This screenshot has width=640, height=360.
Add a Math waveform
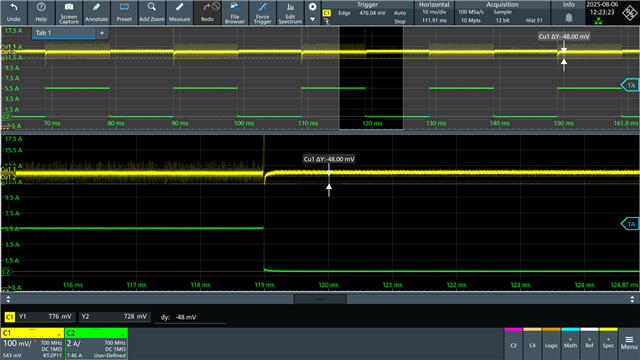point(570,343)
